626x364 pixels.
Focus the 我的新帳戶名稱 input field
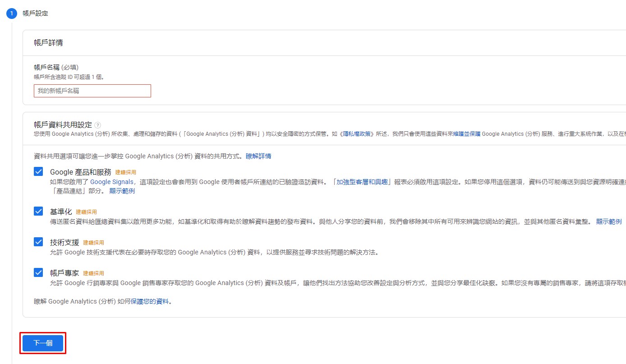92,91
